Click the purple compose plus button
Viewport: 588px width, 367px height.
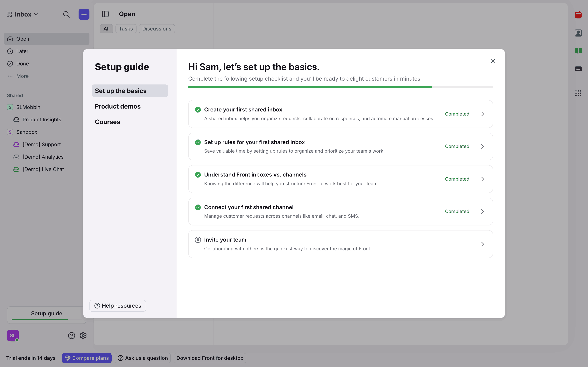pos(84,14)
